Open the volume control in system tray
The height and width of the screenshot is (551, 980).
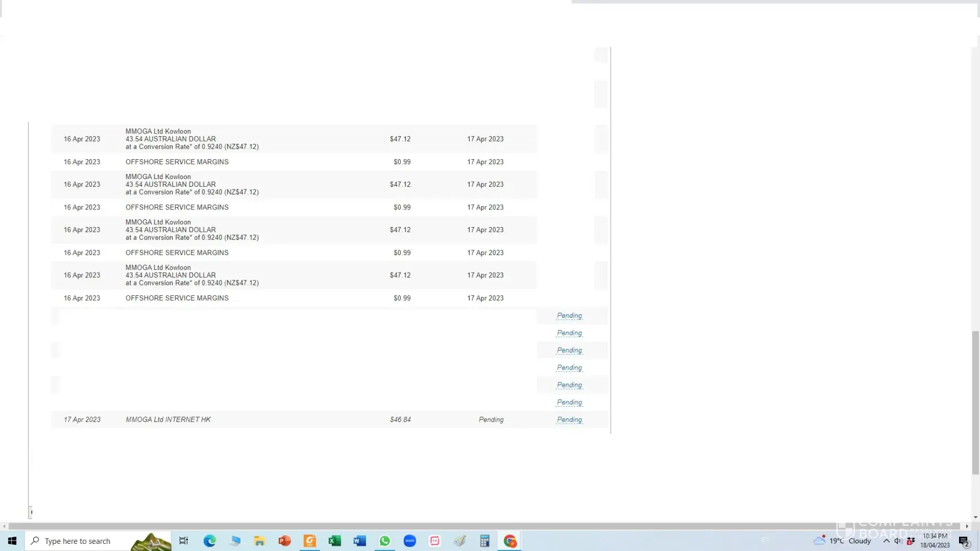898,541
